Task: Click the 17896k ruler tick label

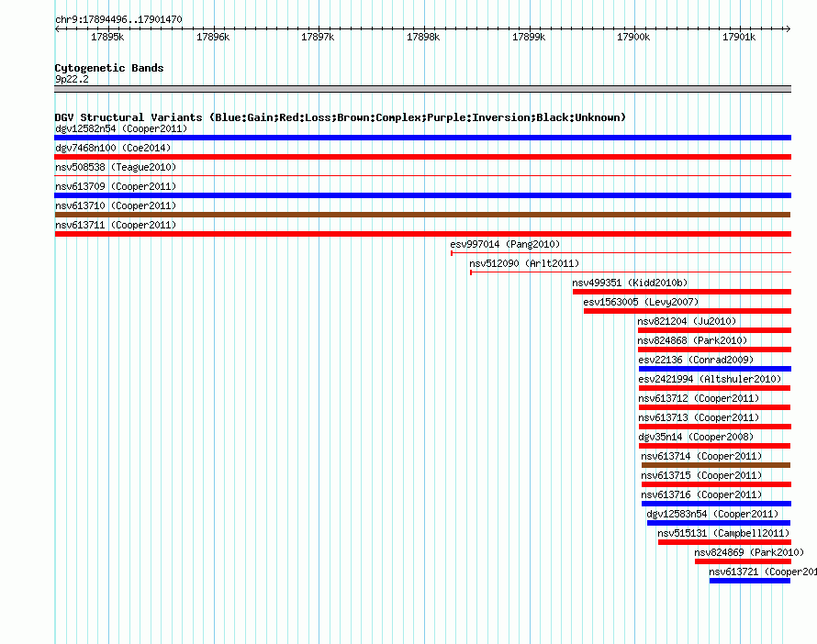Action: tap(213, 37)
